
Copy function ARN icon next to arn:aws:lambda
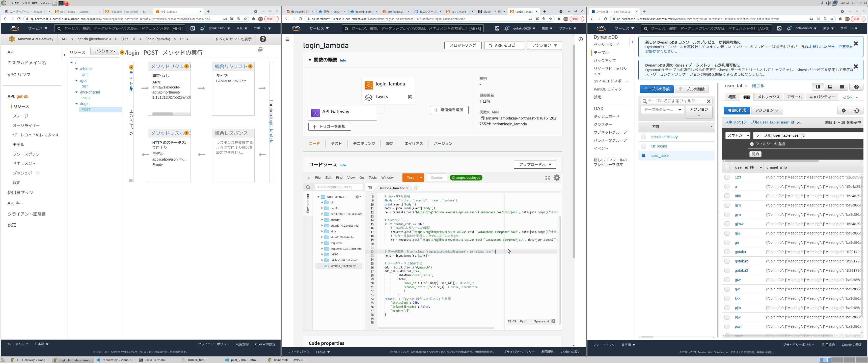(x=482, y=118)
